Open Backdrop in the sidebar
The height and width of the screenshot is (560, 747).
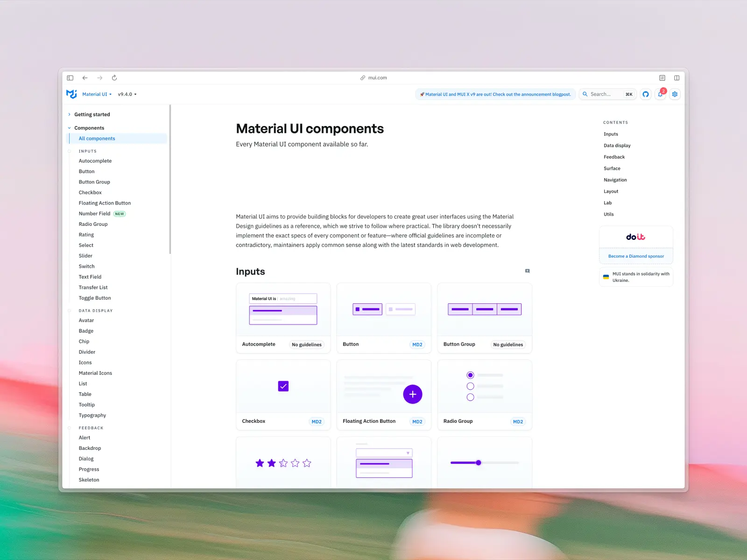tap(90, 448)
